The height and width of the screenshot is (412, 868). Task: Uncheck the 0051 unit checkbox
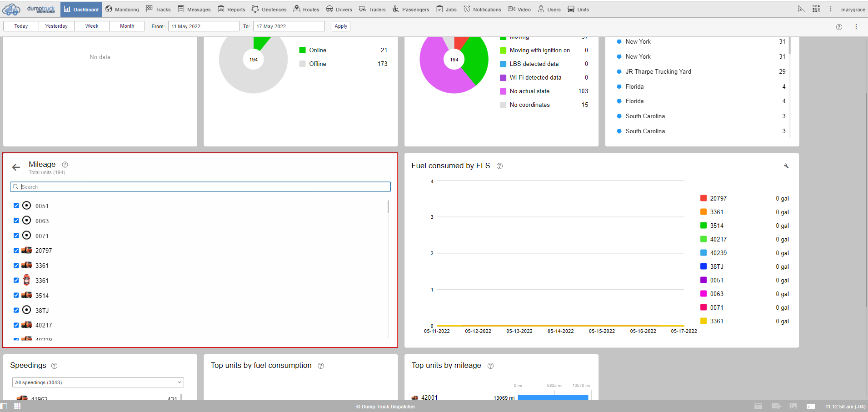click(x=16, y=206)
